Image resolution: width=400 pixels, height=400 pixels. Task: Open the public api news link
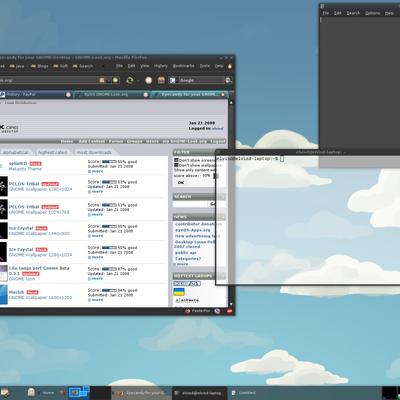186,253
